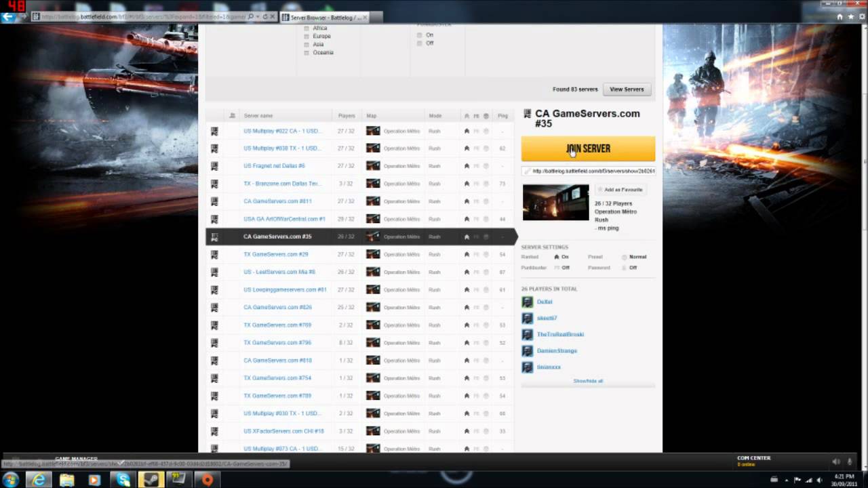Select US Multiplay #030 TX server
Viewport: 868px width, 488px height.
(282, 413)
